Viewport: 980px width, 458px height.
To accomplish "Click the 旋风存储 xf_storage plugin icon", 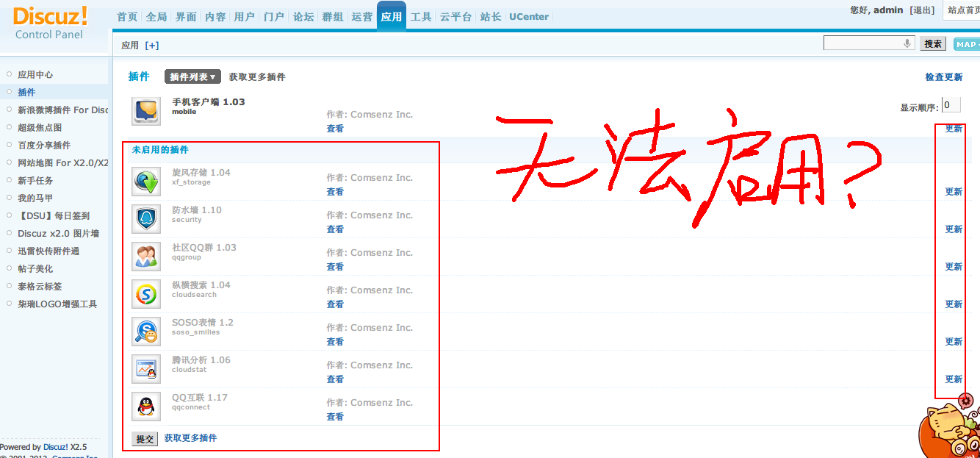I will pyautogui.click(x=146, y=182).
